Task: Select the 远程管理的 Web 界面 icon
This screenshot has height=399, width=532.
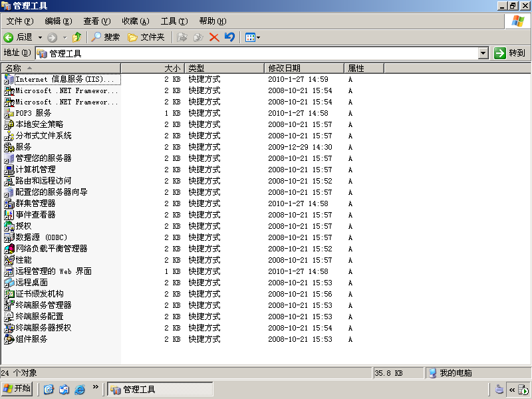Action: (x=9, y=271)
